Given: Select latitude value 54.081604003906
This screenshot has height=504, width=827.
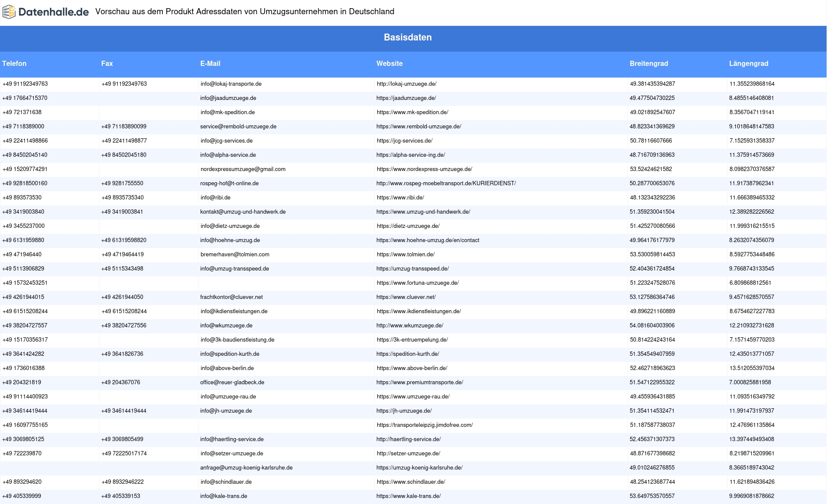Looking at the screenshot, I should click(x=652, y=326).
